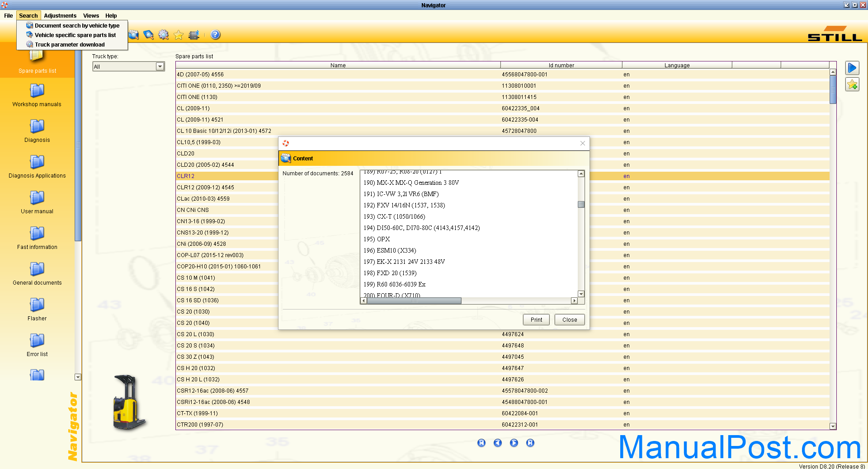868x469 pixels.
Task: Select row CITI ONE (1130)
Action: [503, 97]
